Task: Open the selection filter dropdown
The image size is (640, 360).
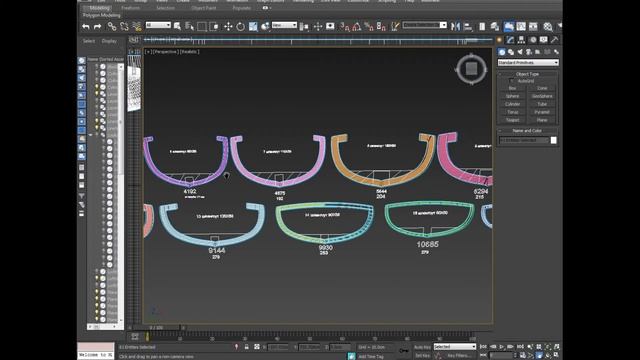Action: click(158, 25)
